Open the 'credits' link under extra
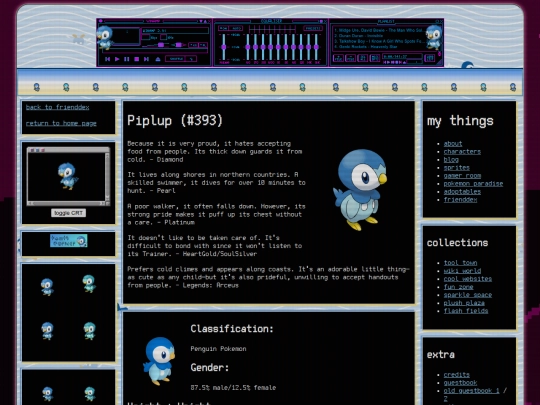The height and width of the screenshot is (405, 540). click(x=456, y=375)
